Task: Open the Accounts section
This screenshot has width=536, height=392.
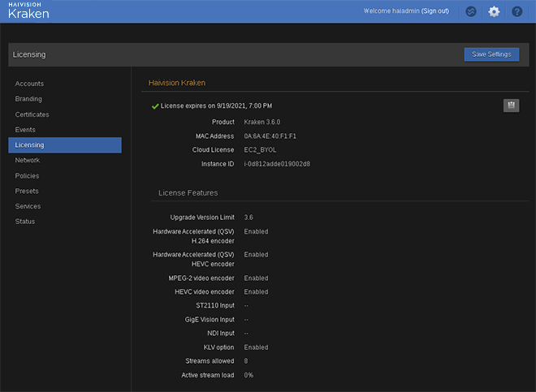Action: click(29, 84)
